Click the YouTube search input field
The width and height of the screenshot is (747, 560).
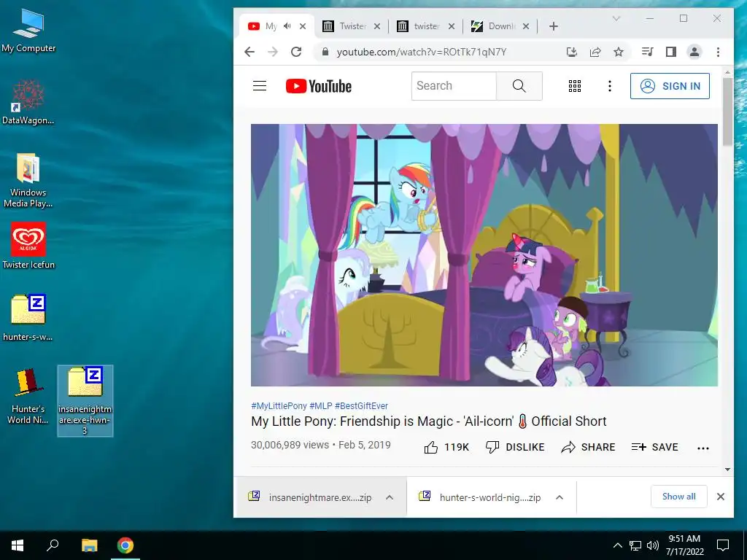coord(454,86)
